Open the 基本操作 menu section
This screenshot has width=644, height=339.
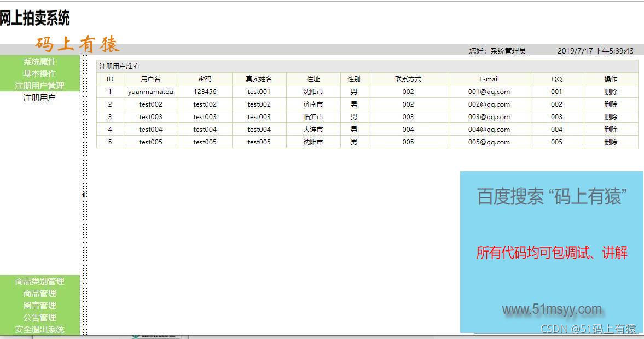(39, 73)
